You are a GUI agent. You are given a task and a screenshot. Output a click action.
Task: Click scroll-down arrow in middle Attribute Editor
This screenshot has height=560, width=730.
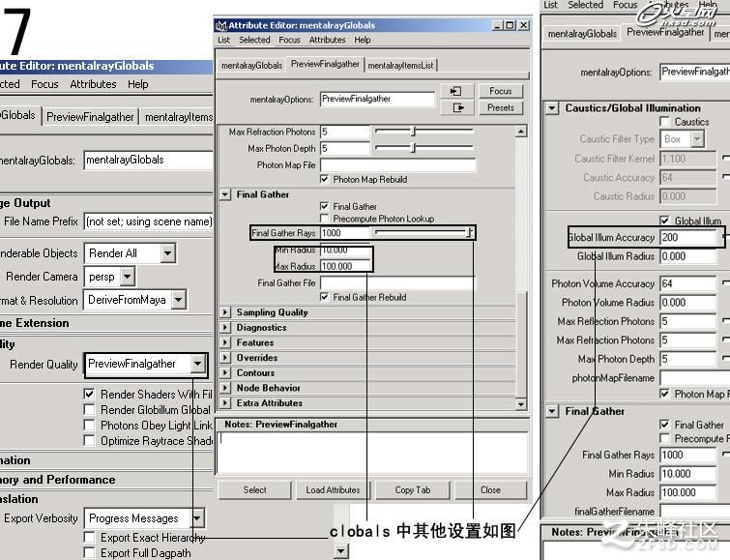click(521, 404)
